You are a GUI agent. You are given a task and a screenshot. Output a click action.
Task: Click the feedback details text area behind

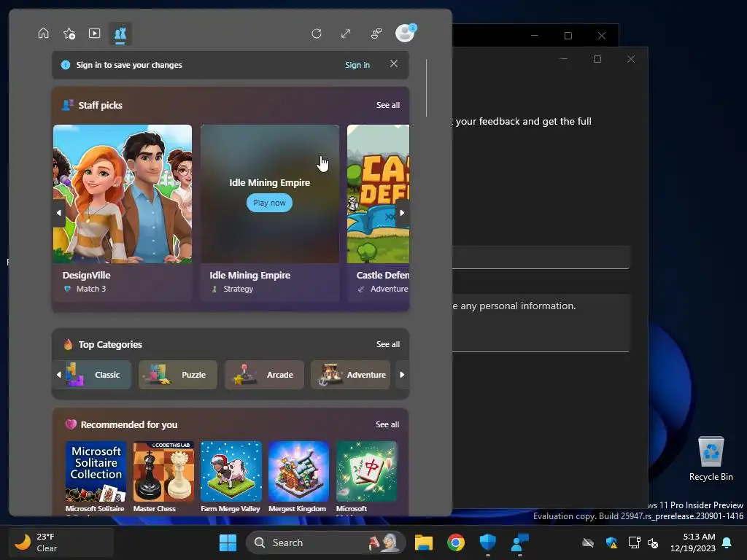pos(541,323)
